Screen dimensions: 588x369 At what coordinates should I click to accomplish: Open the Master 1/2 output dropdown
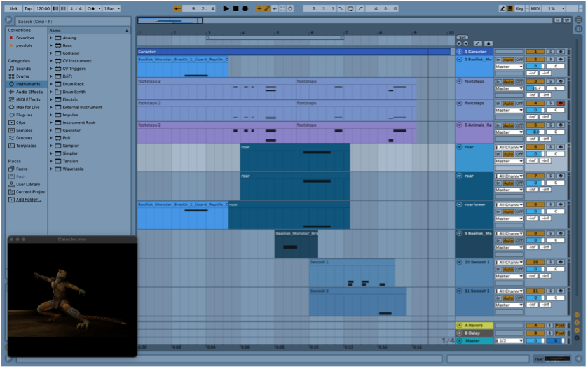[509, 341]
